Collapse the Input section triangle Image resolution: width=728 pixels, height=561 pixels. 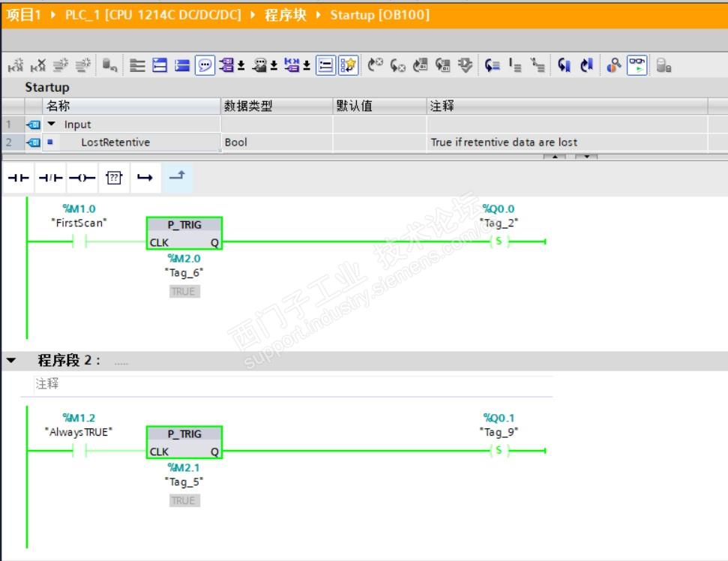tap(52, 124)
